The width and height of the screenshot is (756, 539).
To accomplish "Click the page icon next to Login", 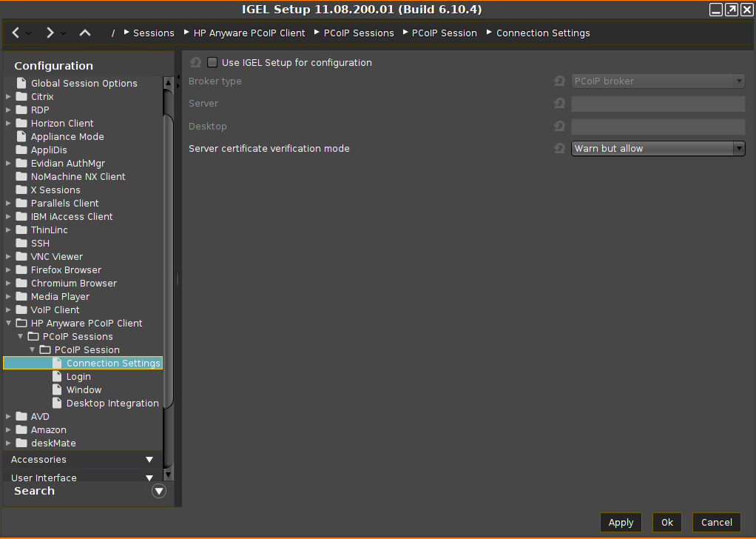I will 57,376.
